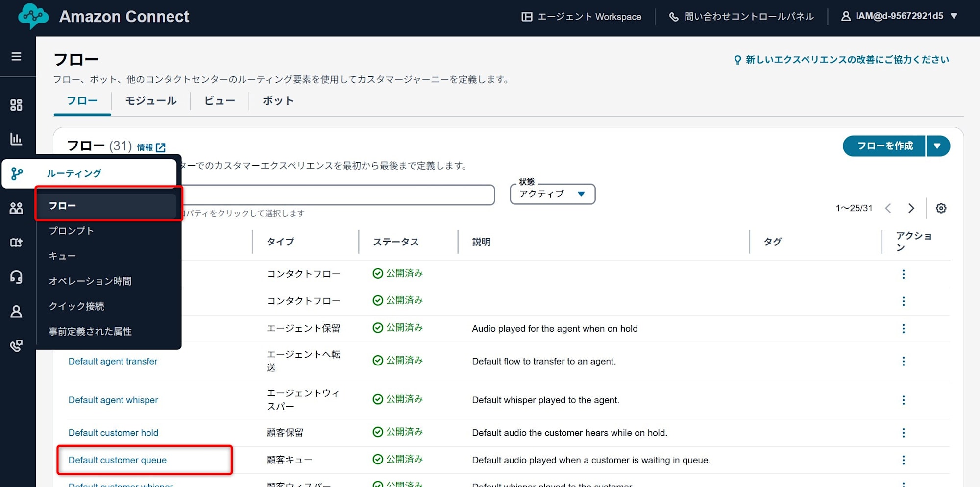The height and width of the screenshot is (487, 980).
Task: Select フロー in the routing submenu
Action: point(106,206)
